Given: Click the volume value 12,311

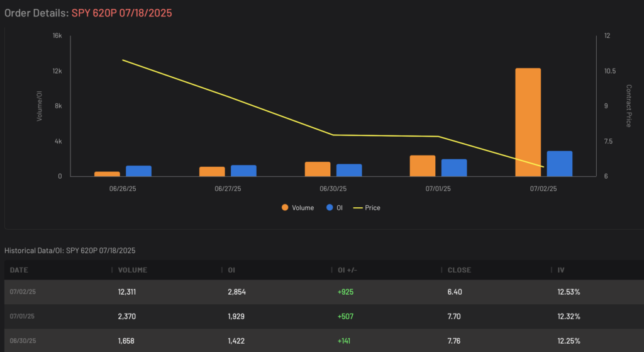Looking at the screenshot, I should pos(127,292).
